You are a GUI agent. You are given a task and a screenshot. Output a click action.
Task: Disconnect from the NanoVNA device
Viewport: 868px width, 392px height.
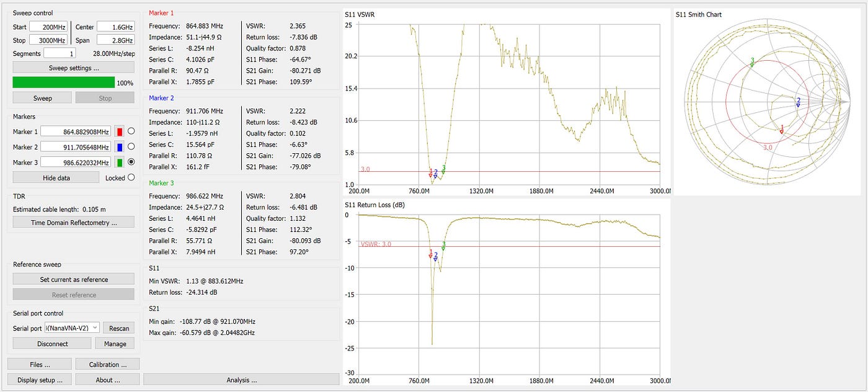tap(52, 343)
